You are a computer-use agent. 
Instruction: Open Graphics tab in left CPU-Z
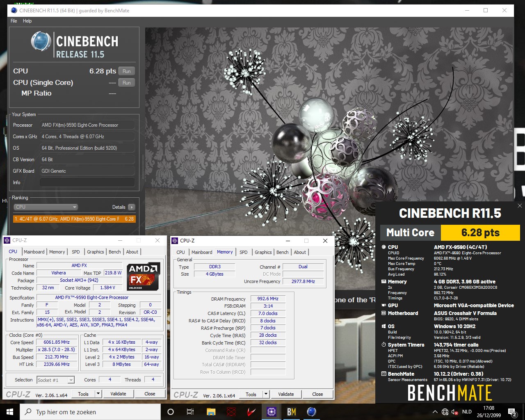(95, 252)
